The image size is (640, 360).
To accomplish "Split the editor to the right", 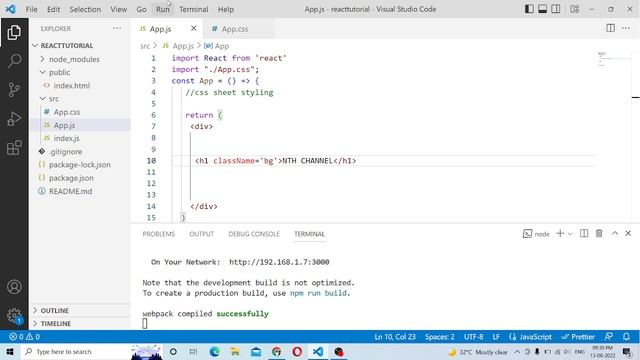I will 610,28.
